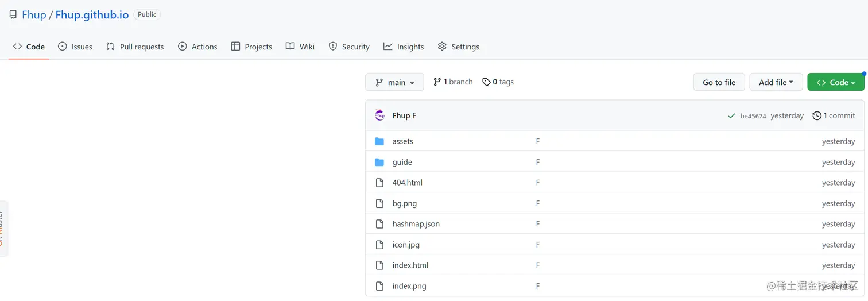The image size is (868, 301).
Task: Open the green Code dropdown button
Action: tap(835, 82)
